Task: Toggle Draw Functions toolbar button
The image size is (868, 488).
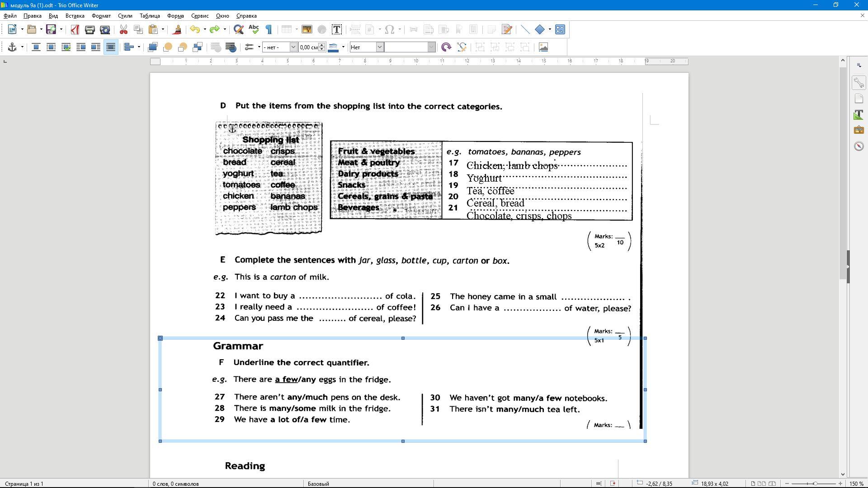Action: pyautogui.click(x=560, y=30)
